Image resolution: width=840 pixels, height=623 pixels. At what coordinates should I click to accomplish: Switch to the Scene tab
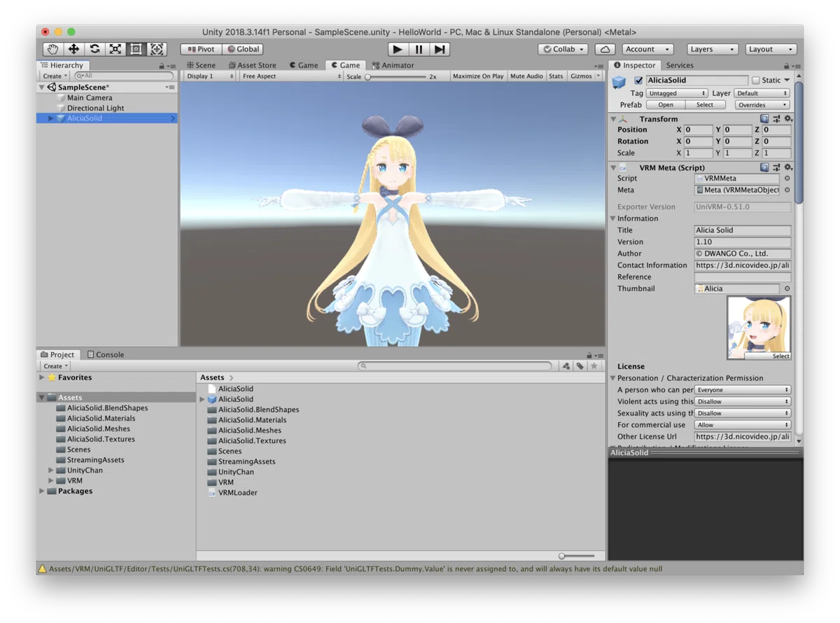tap(201, 65)
